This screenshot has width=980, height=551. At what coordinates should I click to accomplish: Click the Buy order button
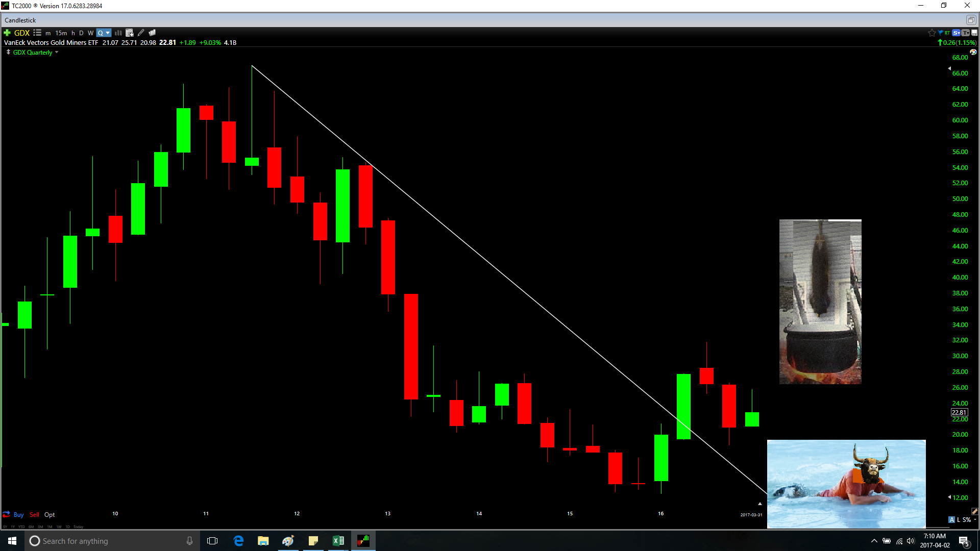(19, 515)
